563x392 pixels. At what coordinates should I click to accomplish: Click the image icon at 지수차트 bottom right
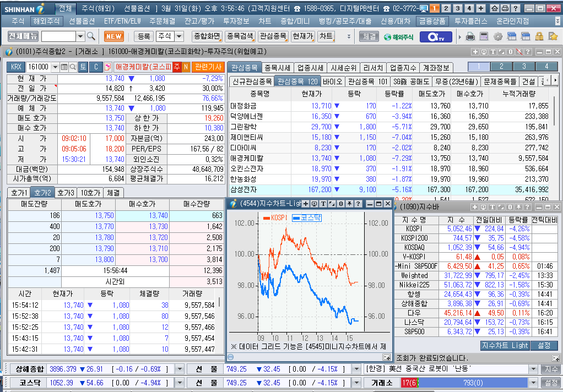[386, 357]
